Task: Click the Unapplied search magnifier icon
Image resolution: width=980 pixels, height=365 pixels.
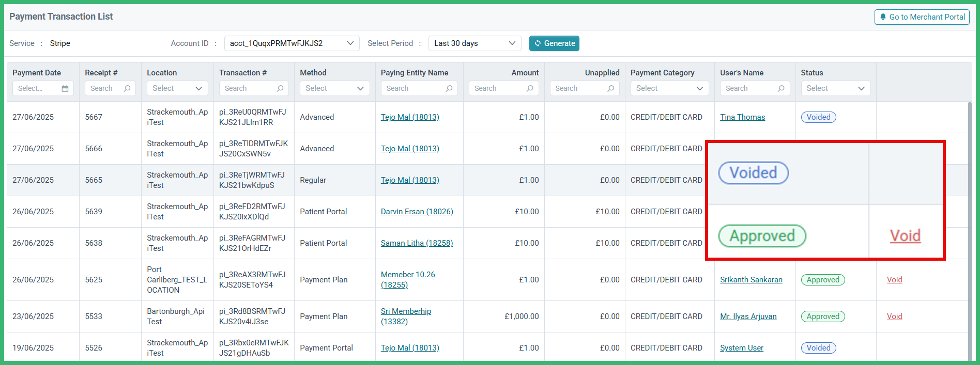Action: (611, 88)
